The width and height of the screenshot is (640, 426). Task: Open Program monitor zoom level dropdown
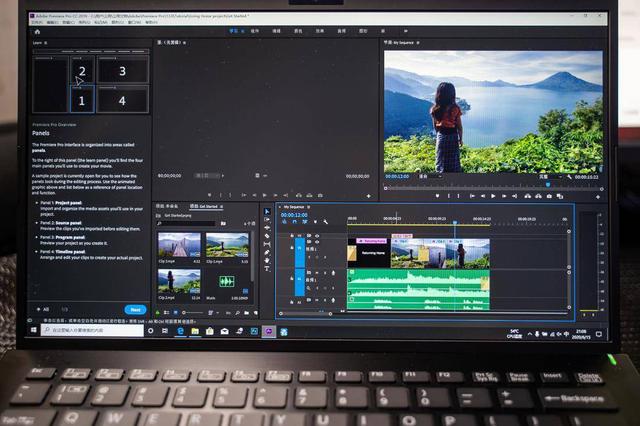pyautogui.click(x=430, y=177)
